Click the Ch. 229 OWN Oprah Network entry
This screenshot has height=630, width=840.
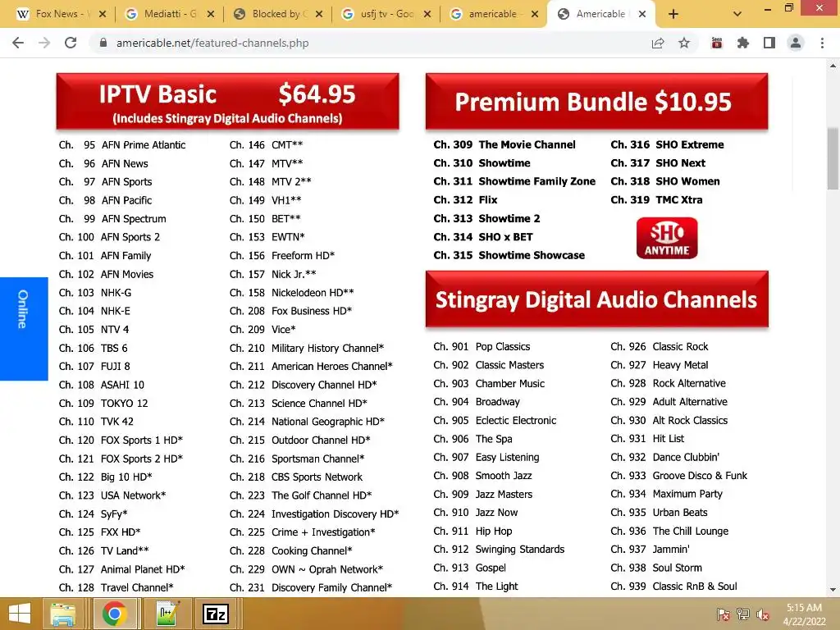(307, 569)
